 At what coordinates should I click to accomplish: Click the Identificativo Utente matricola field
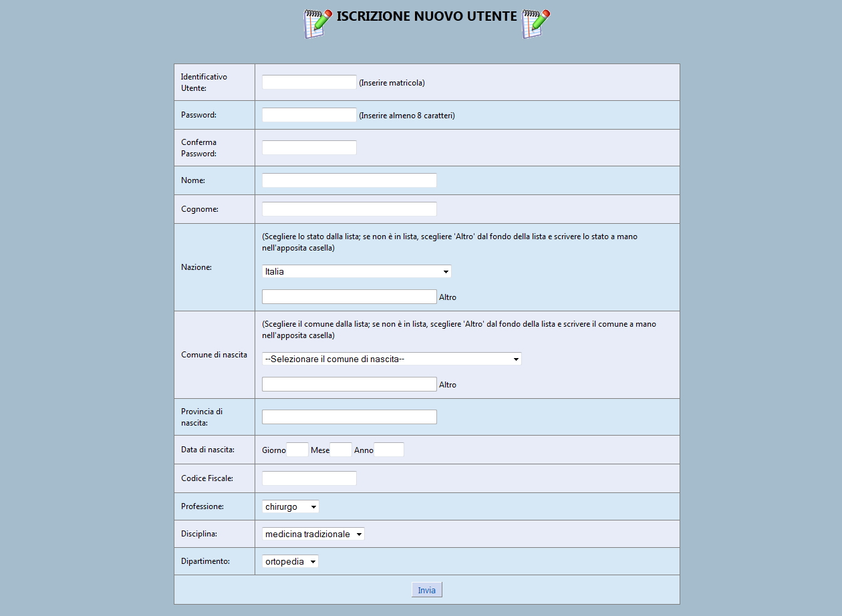pos(309,82)
